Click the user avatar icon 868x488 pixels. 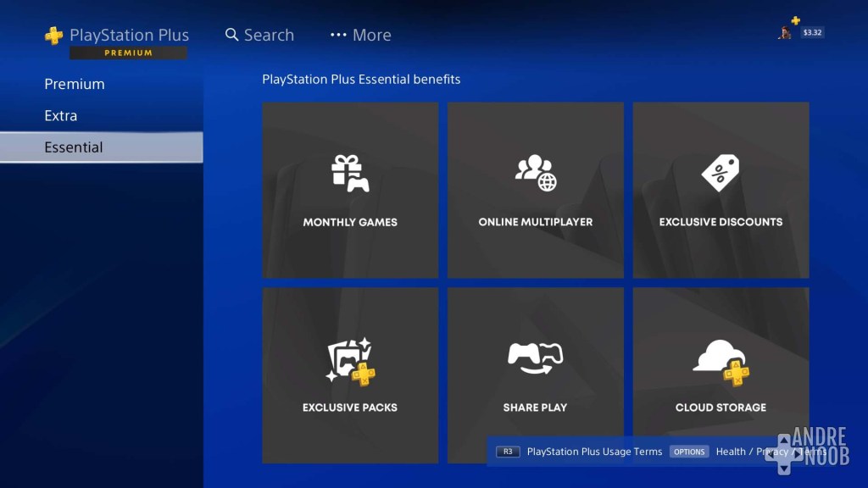click(x=784, y=32)
